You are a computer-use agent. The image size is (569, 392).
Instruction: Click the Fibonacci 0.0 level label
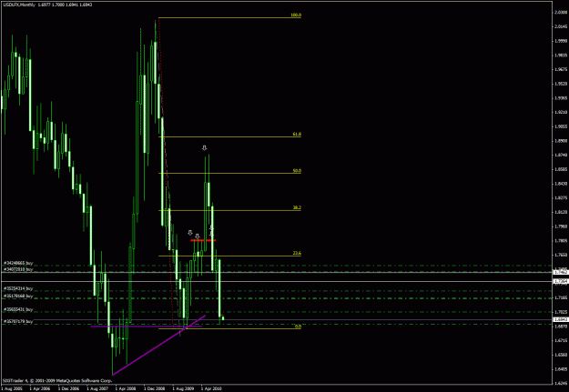coord(298,327)
